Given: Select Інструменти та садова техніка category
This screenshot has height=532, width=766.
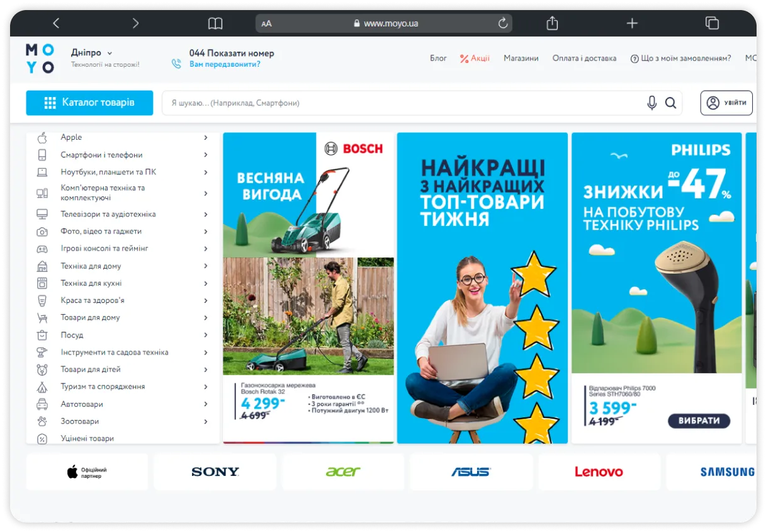Looking at the screenshot, I should point(115,353).
